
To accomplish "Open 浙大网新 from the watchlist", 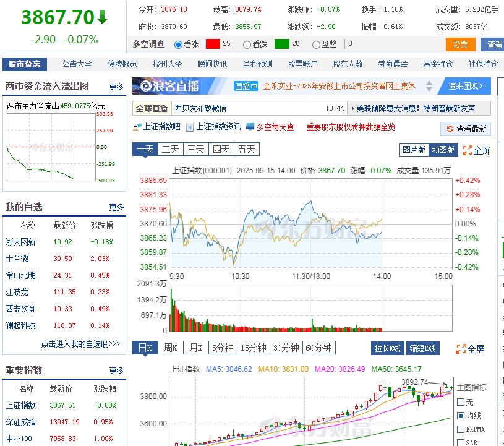I will coord(19,242).
